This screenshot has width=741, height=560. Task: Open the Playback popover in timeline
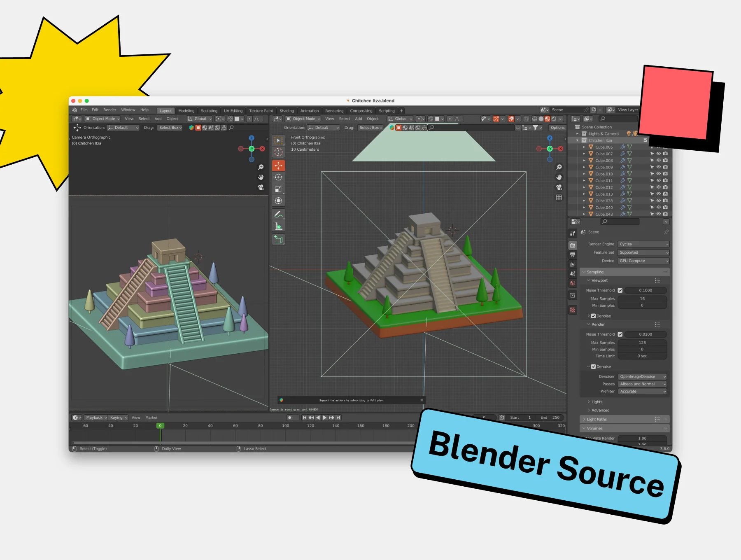[x=96, y=418]
